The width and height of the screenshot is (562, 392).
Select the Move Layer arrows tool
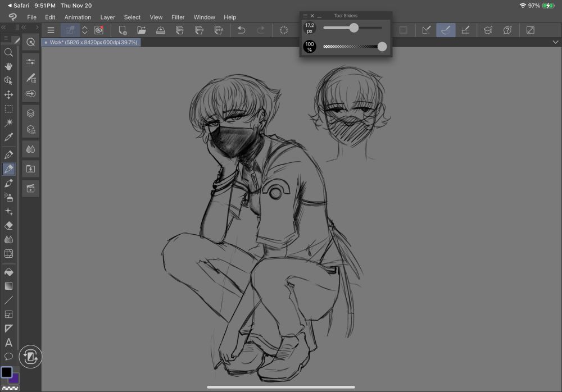pos(8,94)
